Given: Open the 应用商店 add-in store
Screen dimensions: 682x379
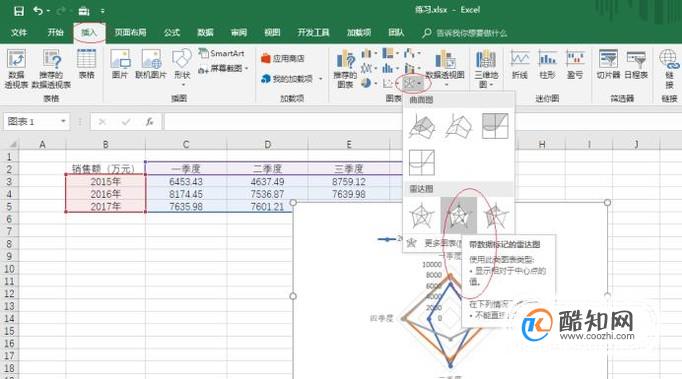Looking at the screenshot, I should click(283, 58).
